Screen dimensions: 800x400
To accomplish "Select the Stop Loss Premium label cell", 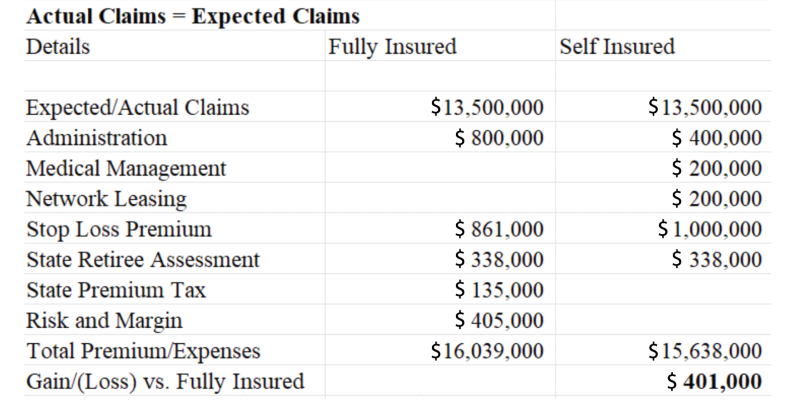I will [119, 230].
